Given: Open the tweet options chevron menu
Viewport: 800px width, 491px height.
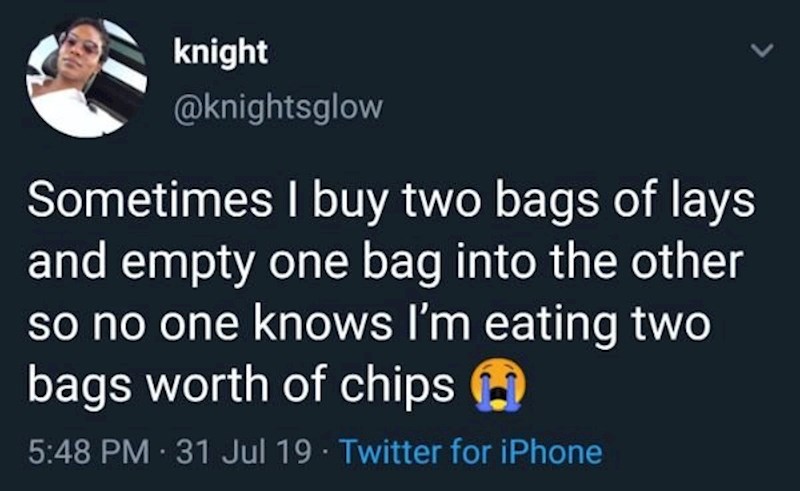Looking at the screenshot, I should click(762, 50).
